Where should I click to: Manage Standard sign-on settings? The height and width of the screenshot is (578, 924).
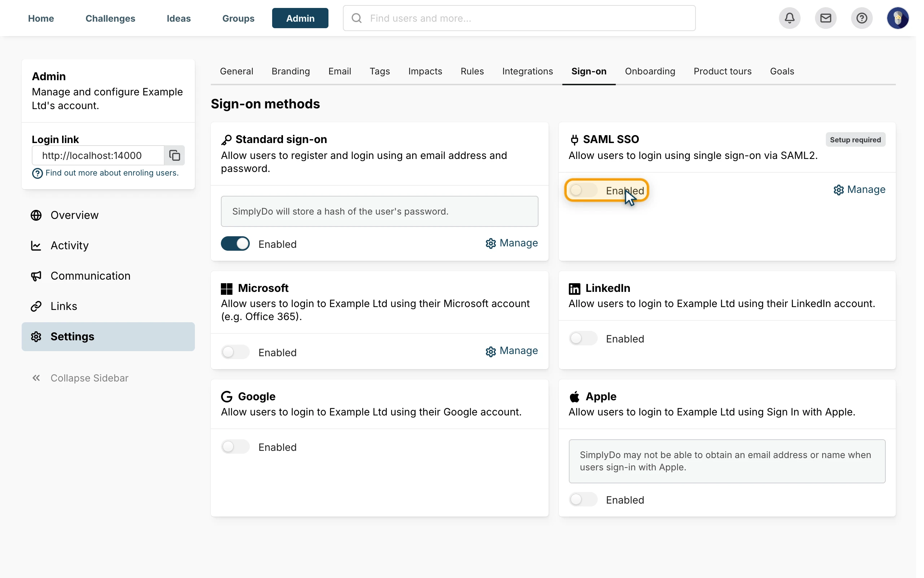click(x=512, y=243)
